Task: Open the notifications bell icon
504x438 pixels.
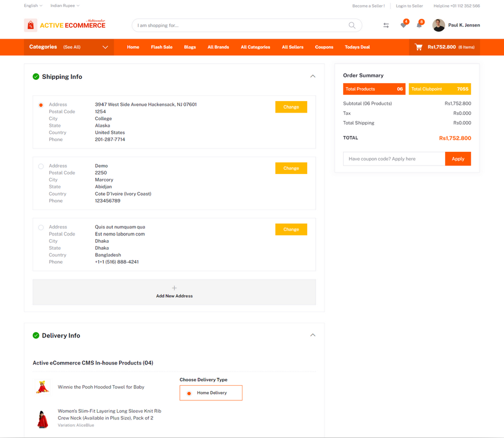Action: click(x=419, y=25)
